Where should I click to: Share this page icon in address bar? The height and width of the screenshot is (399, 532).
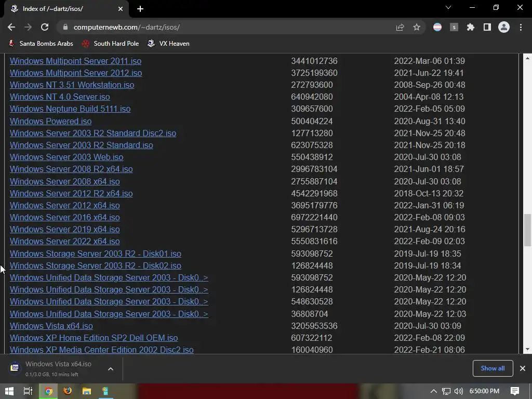click(x=400, y=27)
